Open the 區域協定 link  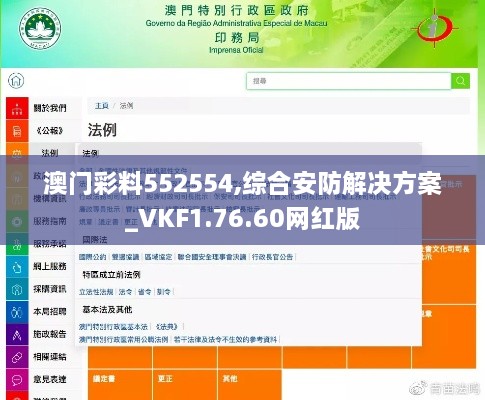[158, 257]
